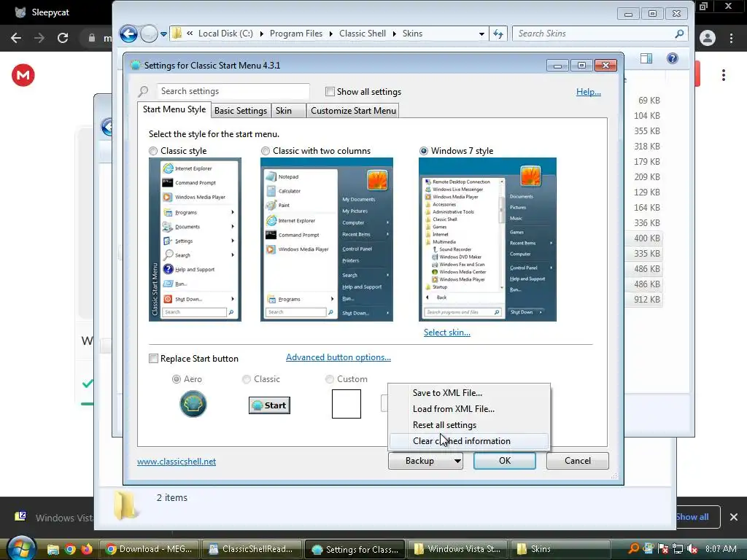Launch Firefox from quick launch bar

pyautogui.click(x=87, y=550)
